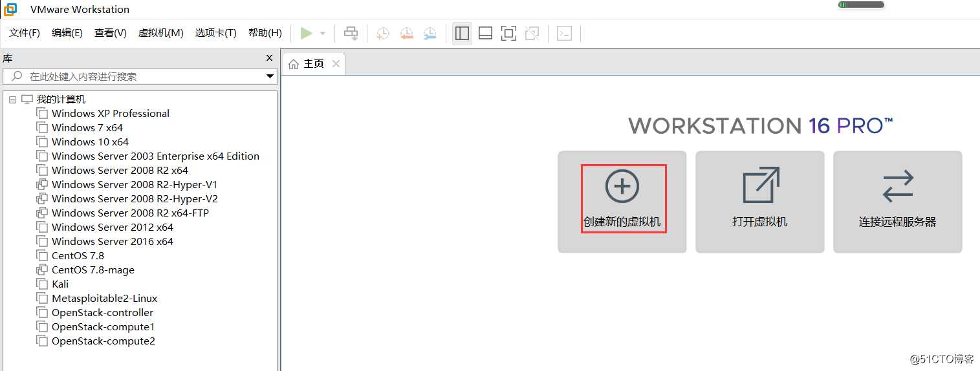Select CentOS 7.8 VM
The image size is (980, 371).
coord(78,256)
